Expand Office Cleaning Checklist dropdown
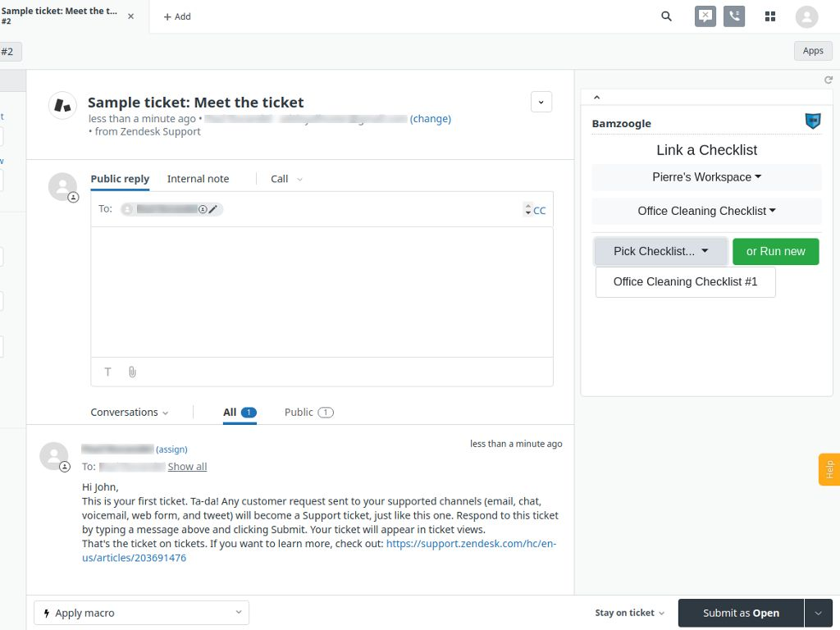840x630 pixels. (706, 211)
